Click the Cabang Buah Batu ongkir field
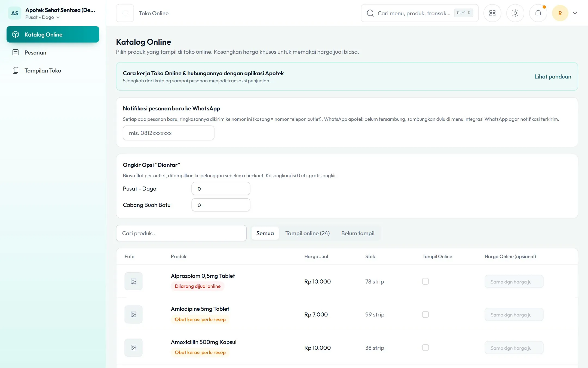 [221, 205]
